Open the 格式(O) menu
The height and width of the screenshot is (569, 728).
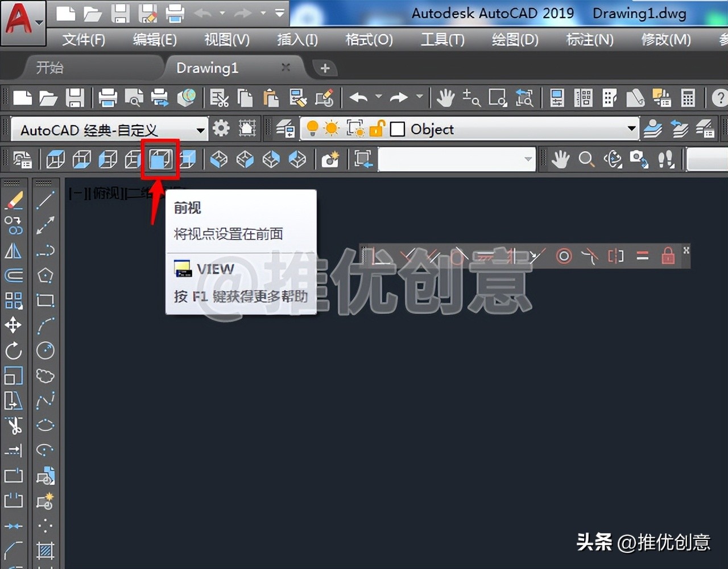[369, 40]
